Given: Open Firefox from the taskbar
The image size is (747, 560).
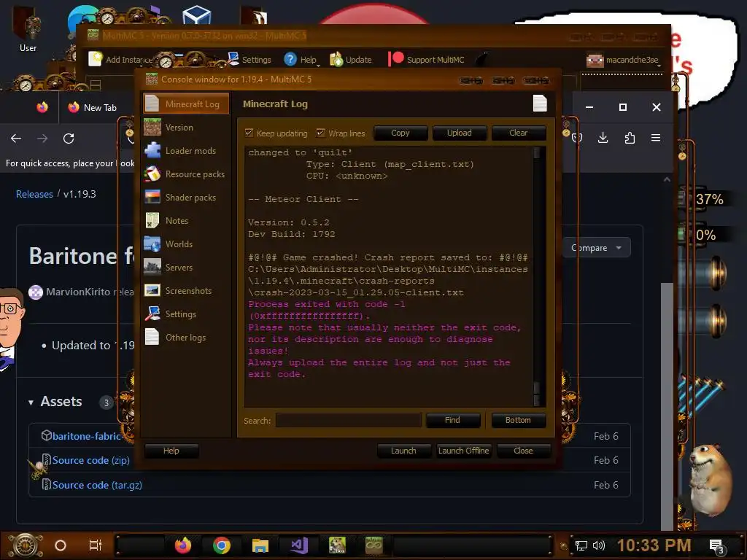Looking at the screenshot, I should 182,545.
